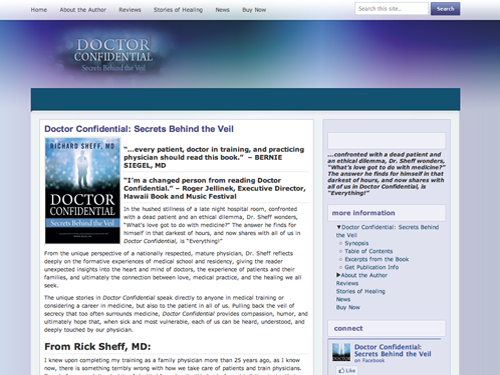Click the 'connect' sidebar heading

click(348, 328)
